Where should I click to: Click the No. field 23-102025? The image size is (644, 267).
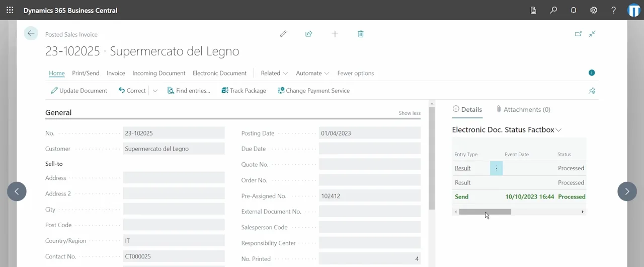click(174, 133)
